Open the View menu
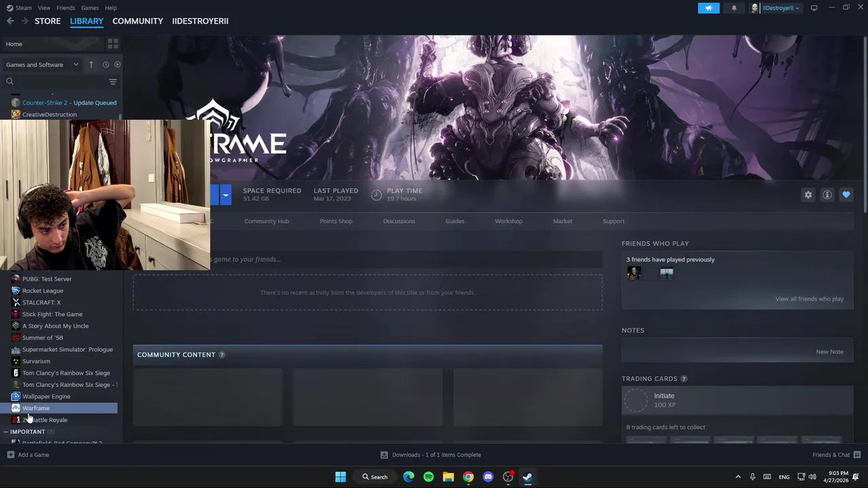The height and width of the screenshot is (488, 868). click(x=44, y=8)
